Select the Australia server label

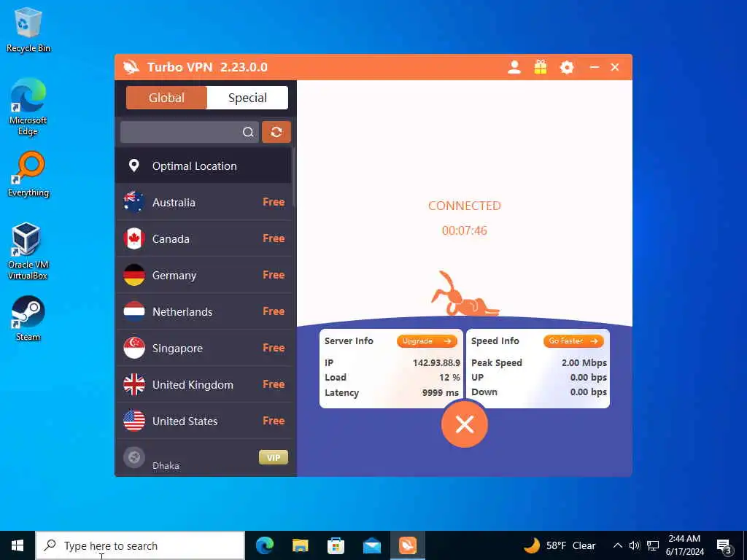(174, 203)
